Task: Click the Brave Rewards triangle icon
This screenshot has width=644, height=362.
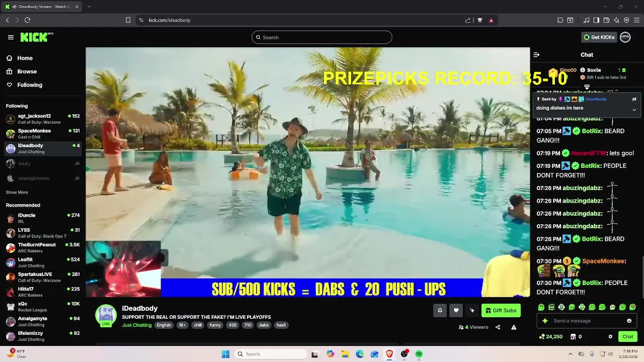Action: pyautogui.click(x=491, y=20)
